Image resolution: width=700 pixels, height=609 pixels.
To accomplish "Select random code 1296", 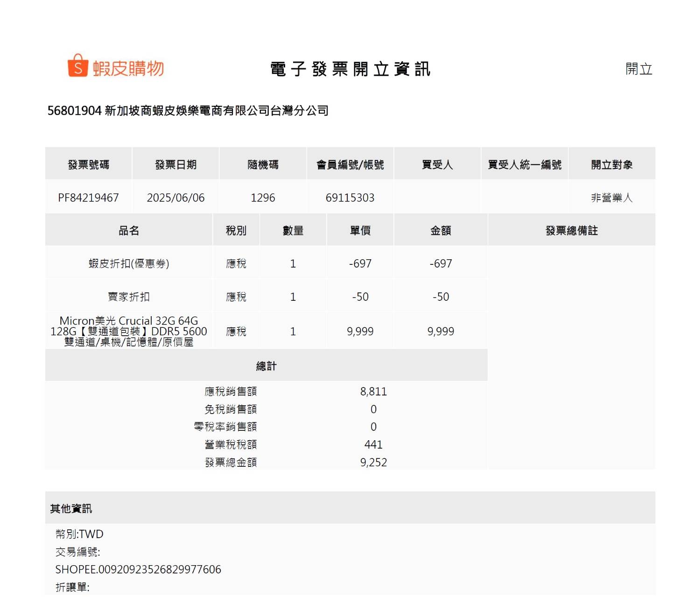I will 263,198.
